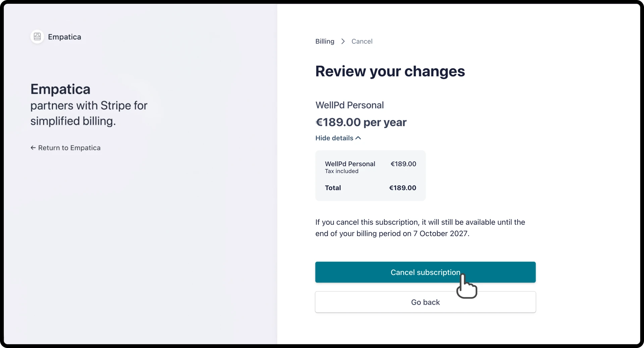This screenshot has width=644, height=348.
Task: Click the Go back button
Action: [x=425, y=302]
